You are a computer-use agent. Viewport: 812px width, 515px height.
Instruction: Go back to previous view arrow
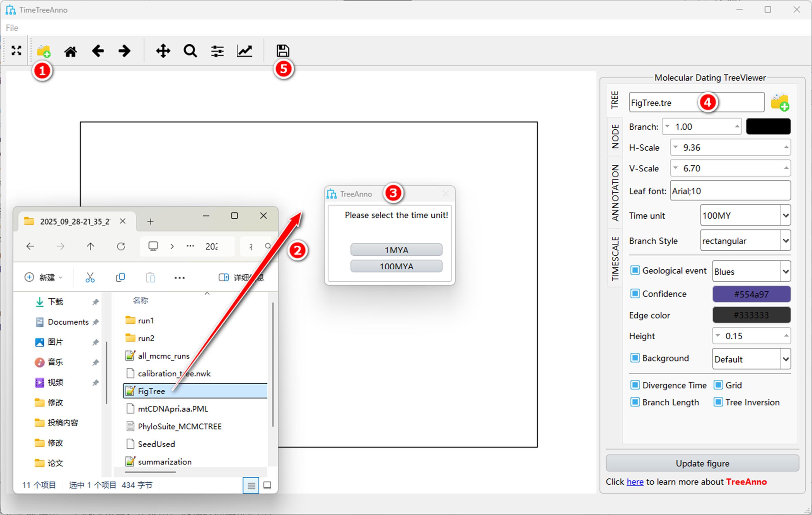[x=98, y=51]
